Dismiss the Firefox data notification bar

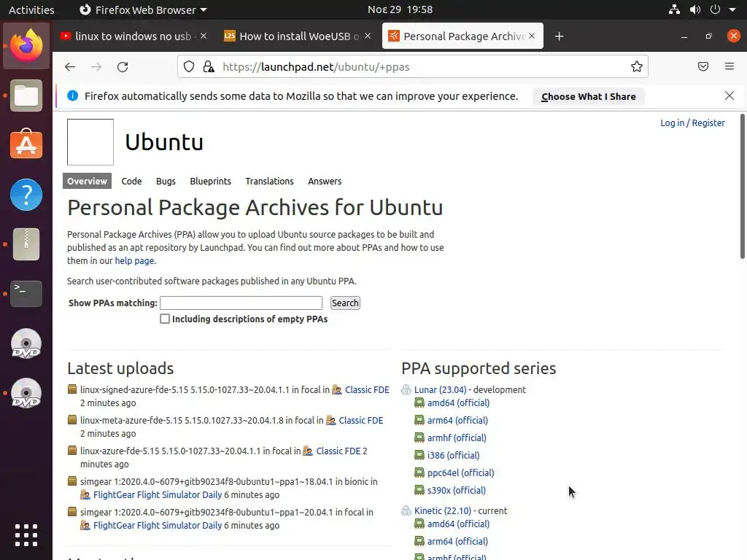(x=729, y=96)
